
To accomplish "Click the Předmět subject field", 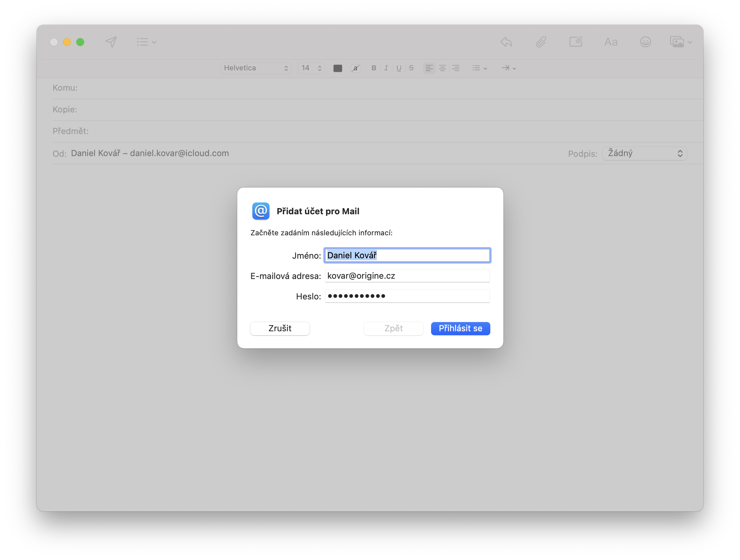I will coord(377,131).
